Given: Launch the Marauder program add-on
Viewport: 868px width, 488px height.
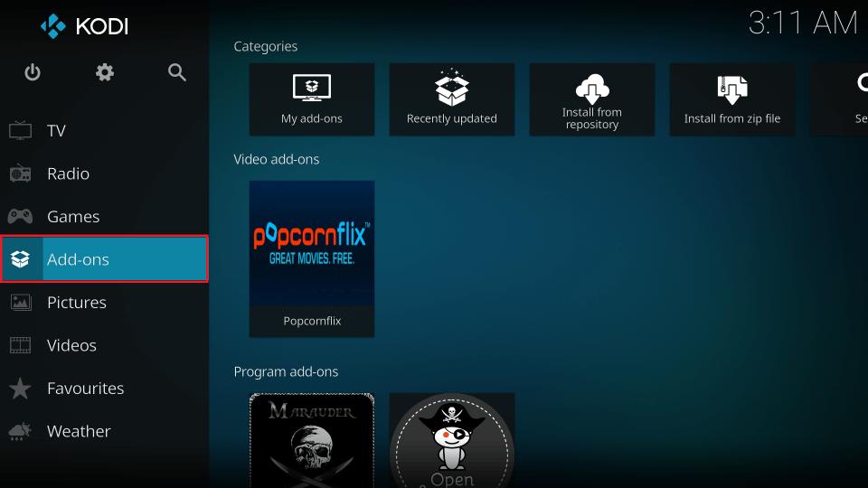Looking at the screenshot, I should [312, 440].
